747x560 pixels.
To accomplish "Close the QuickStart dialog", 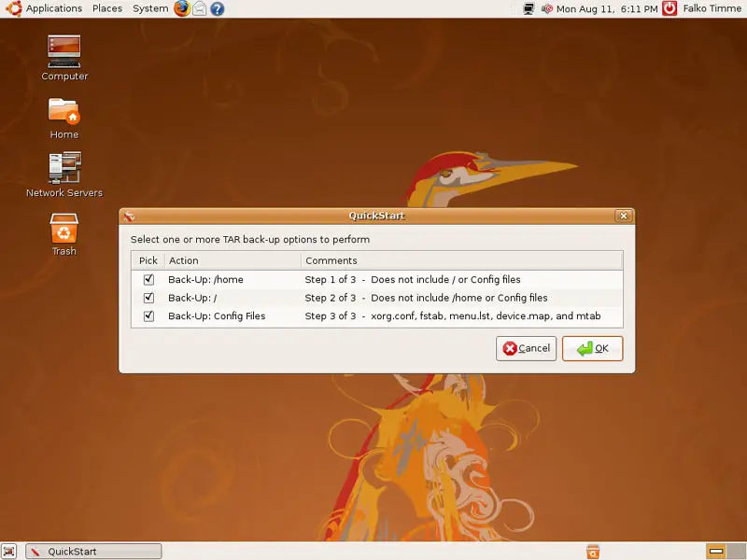I will click(x=624, y=216).
